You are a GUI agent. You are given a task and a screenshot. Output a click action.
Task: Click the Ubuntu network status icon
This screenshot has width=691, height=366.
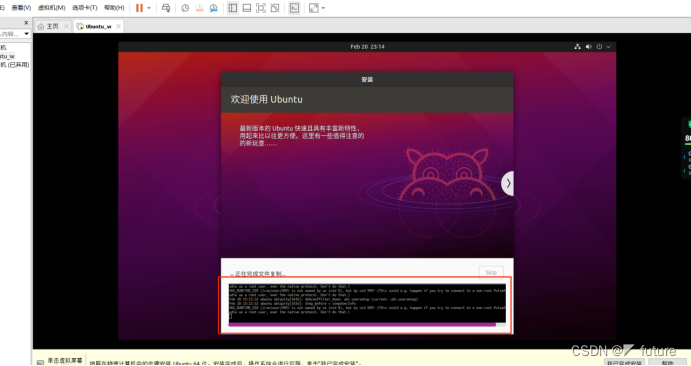click(577, 47)
